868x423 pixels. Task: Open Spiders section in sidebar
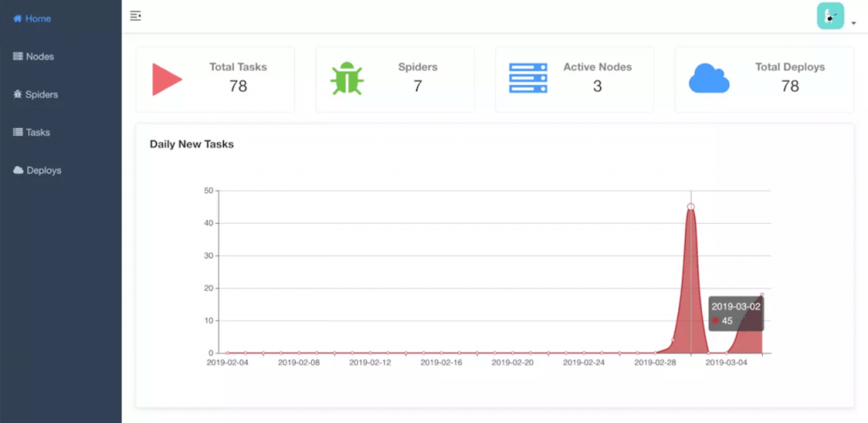coord(61,95)
